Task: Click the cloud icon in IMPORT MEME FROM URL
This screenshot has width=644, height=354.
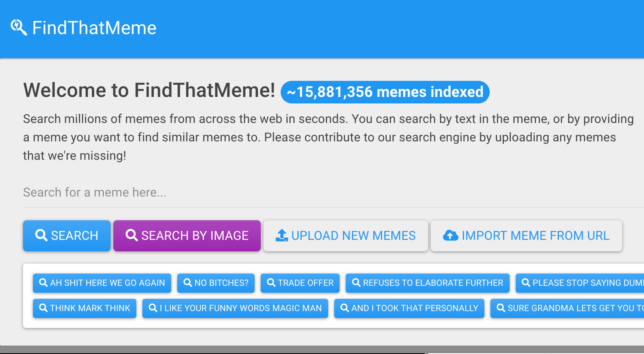Action: point(450,235)
